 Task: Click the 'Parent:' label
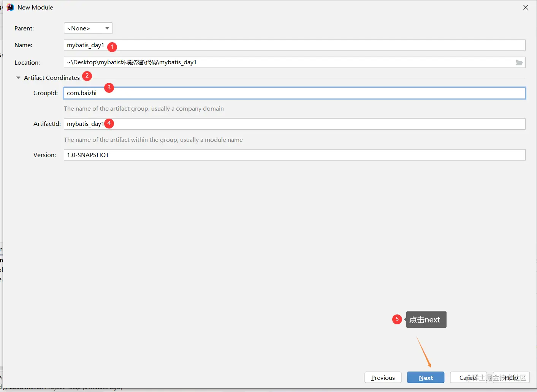coord(24,29)
